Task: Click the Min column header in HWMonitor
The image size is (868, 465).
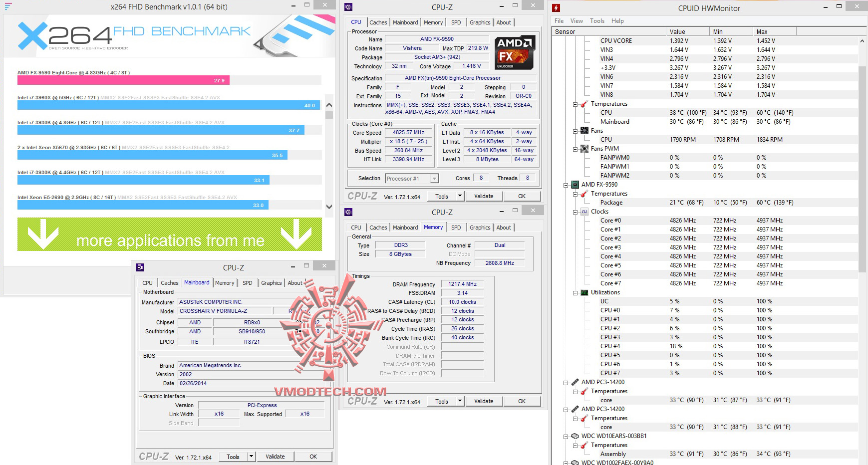Action: click(731, 31)
